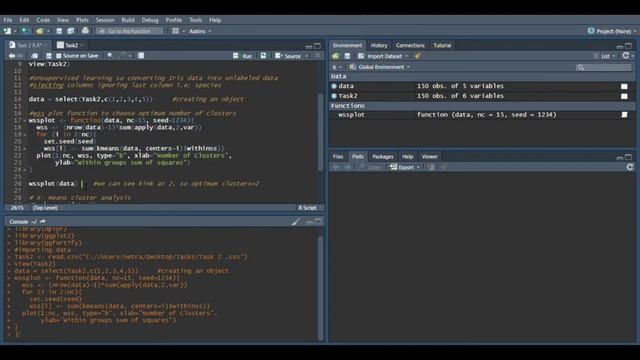Open the Addins dropdown

tap(200, 31)
